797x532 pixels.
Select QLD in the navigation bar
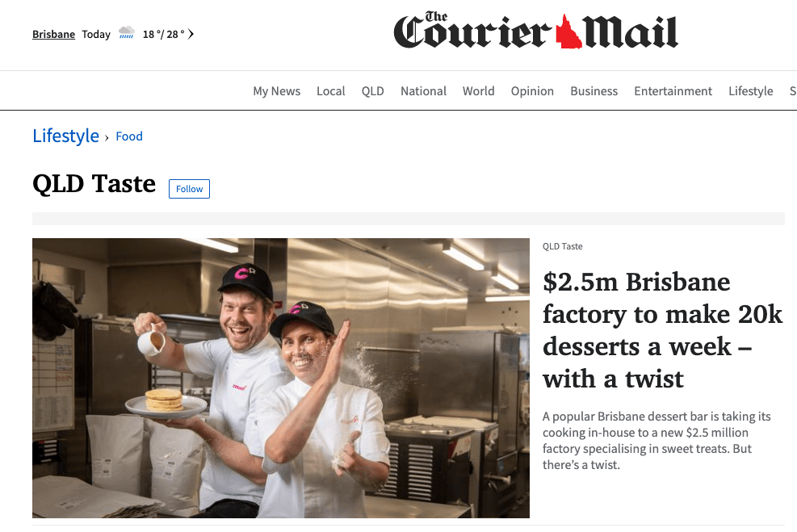tap(372, 91)
